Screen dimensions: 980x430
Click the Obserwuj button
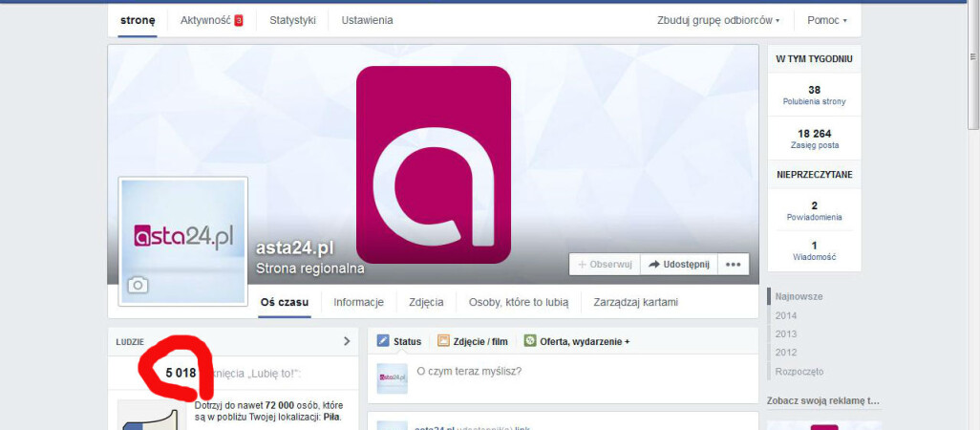pos(605,265)
